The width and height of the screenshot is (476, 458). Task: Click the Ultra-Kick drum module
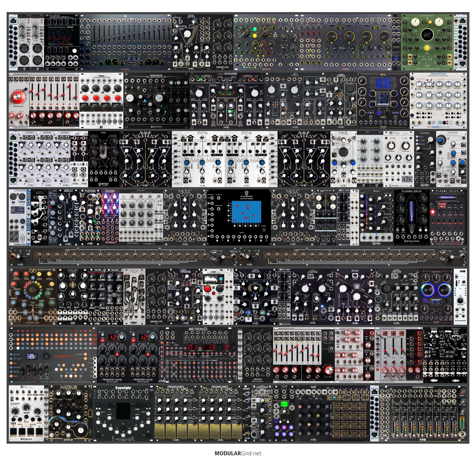pos(73,296)
